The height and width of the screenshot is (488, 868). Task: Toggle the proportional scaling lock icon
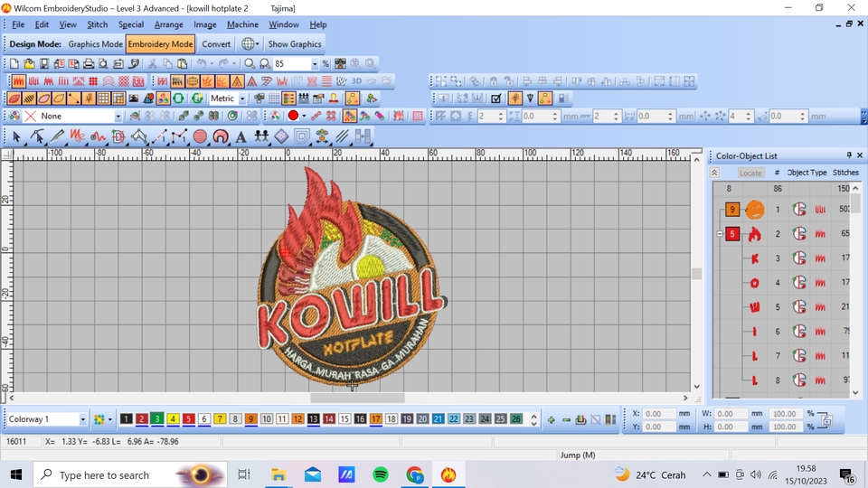pos(826,420)
